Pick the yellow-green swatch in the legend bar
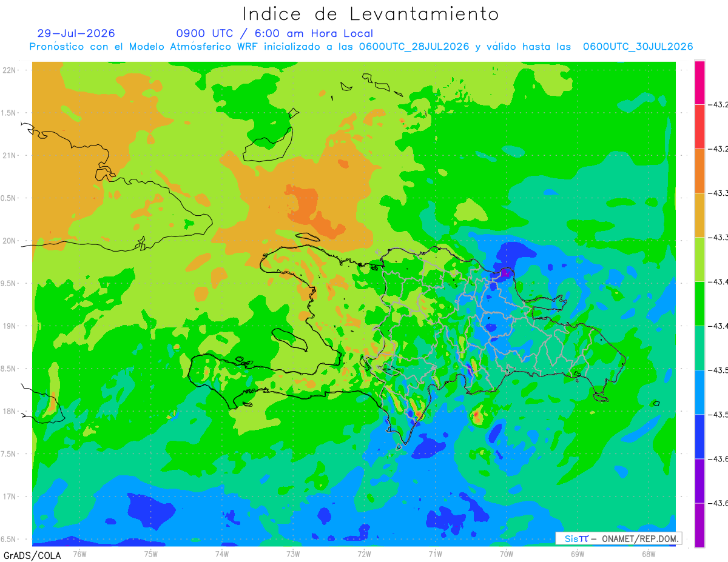728x562 pixels. (x=699, y=259)
